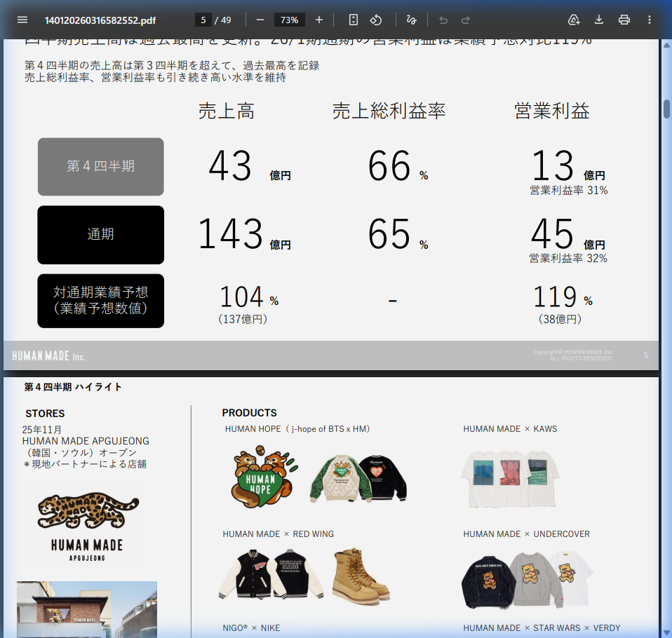Click the PRODUCTS heading
The width and height of the screenshot is (672, 638).
point(250,413)
